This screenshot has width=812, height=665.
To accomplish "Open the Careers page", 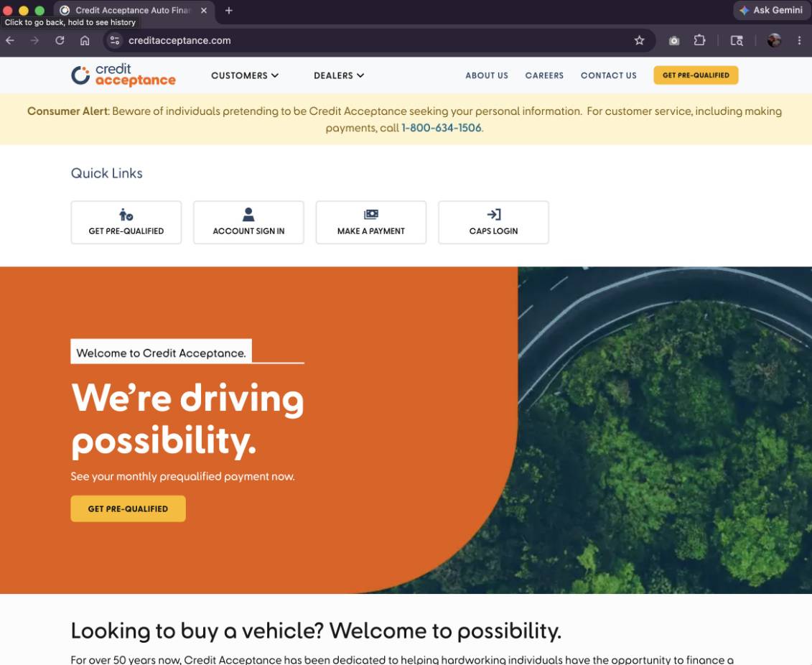I will click(x=544, y=75).
